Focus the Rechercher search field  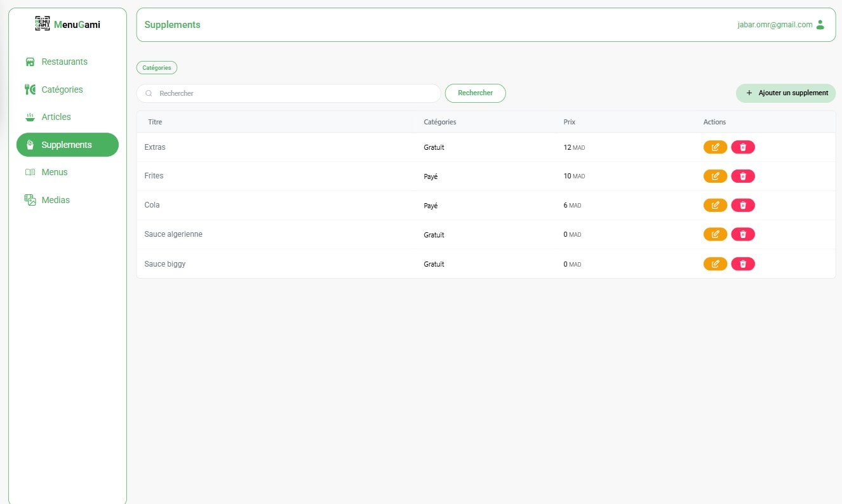coord(292,93)
